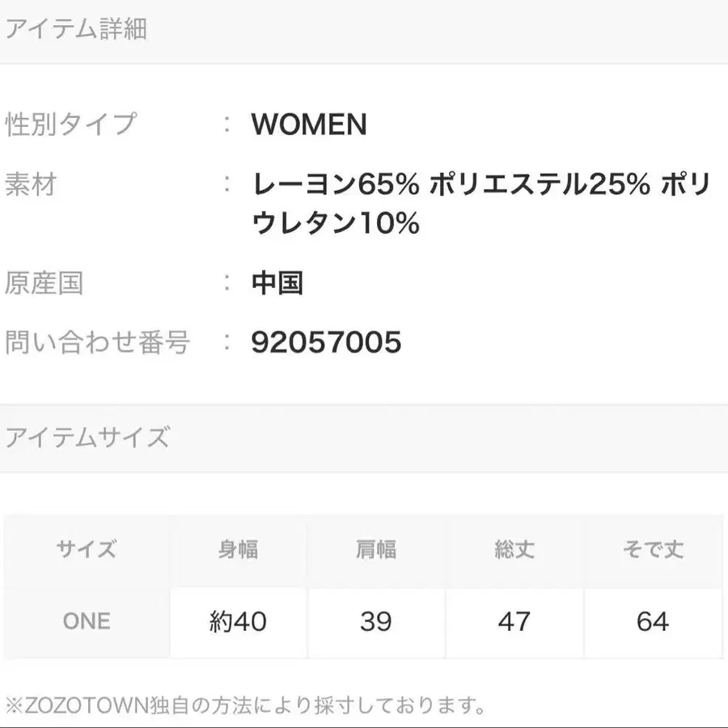728x728 pixels.
Task: Click the 総丈 column header
Action: (x=514, y=551)
